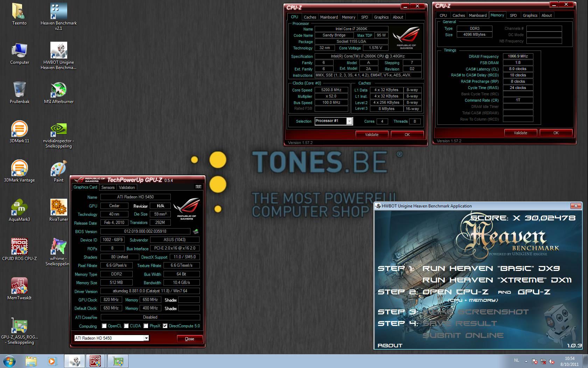This screenshot has width=588, height=368.
Task: Click GPU-Z link in HWBOT step 2
Action: click(534, 292)
